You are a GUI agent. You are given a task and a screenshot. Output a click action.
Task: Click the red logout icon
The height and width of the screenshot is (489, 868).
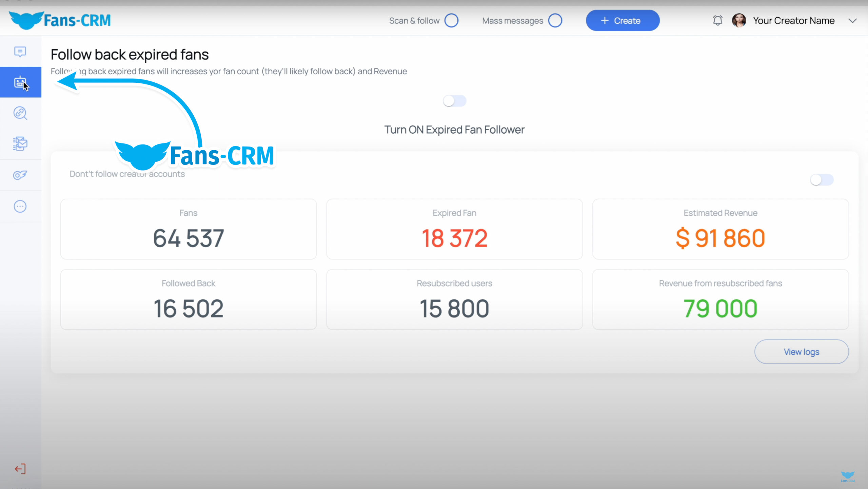pos(20,469)
